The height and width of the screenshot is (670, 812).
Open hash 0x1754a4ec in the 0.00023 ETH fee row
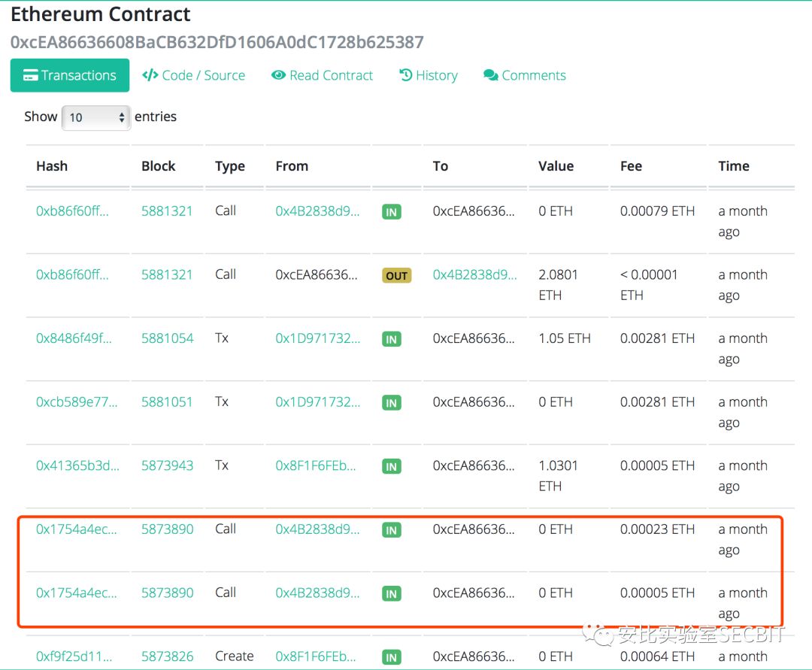click(77, 529)
